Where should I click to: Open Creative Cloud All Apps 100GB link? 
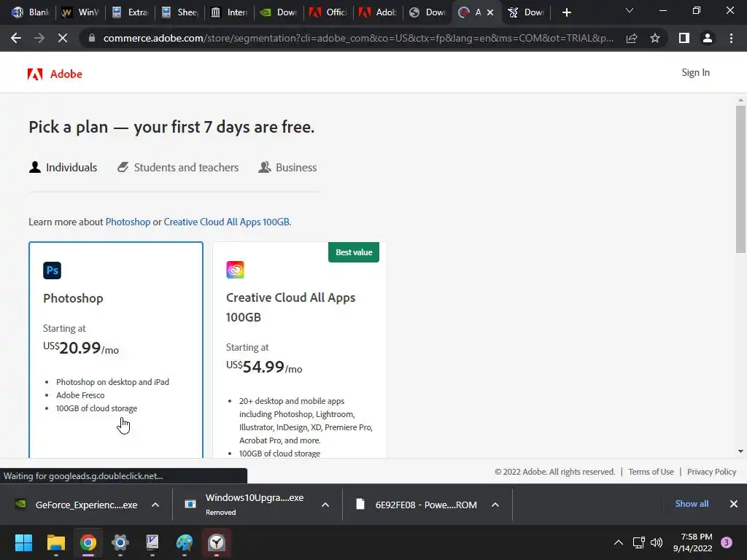(227, 222)
